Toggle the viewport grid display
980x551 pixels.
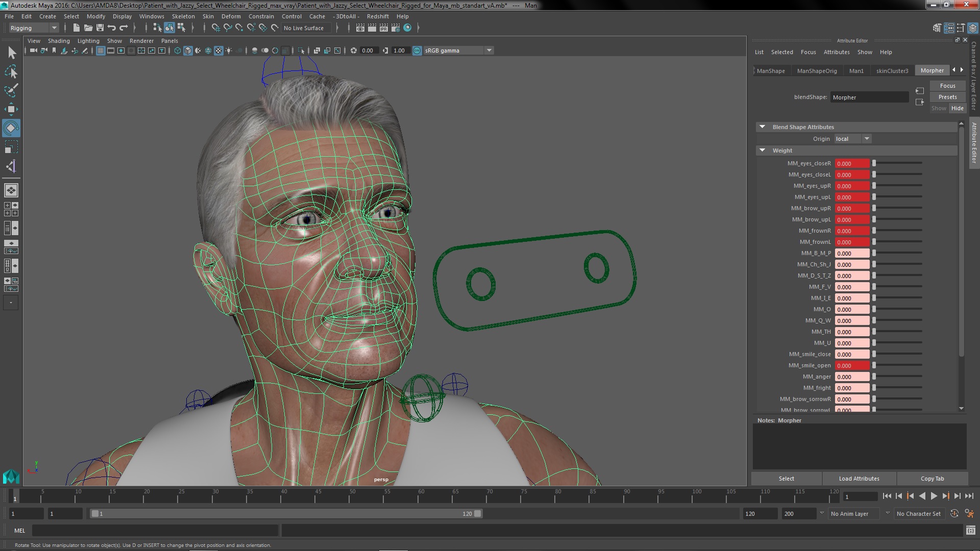pyautogui.click(x=101, y=51)
